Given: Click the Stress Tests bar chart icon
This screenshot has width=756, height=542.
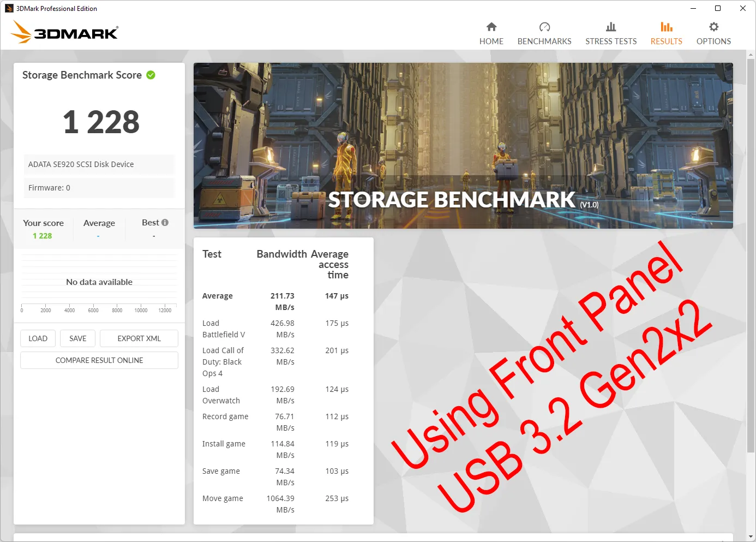Looking at the screenshot, I should click(x=611, y=27).
